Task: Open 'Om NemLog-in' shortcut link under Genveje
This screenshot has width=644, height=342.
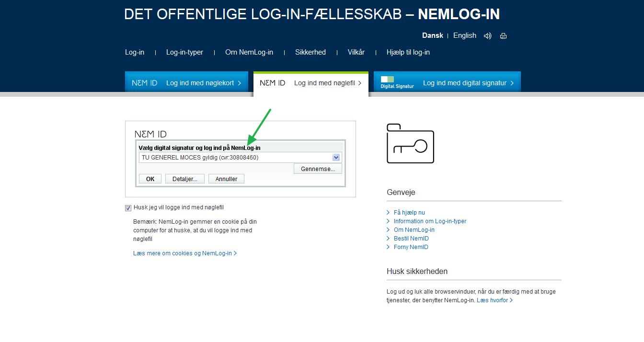Action: tap(414, 230)
